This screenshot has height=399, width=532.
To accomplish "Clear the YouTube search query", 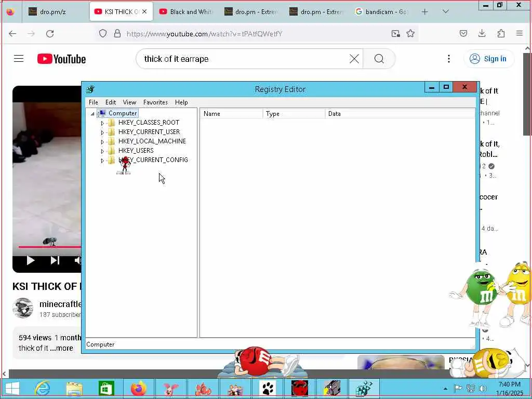I will tap(354, 59).
